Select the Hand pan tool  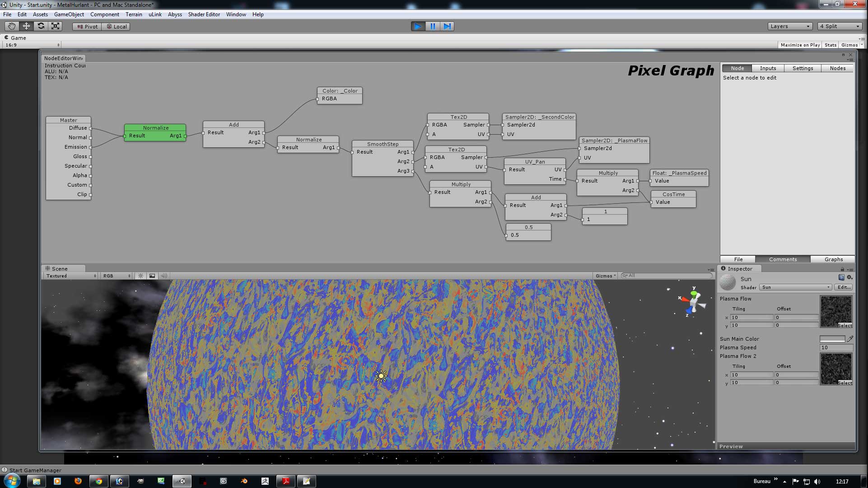(x=12, y=26)
